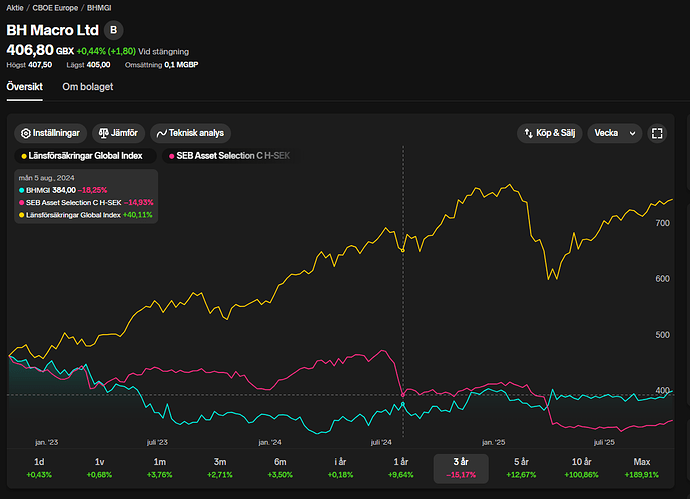The image size is (690, 499).
Task: Click the yellow dot for Länsförsäkringar Global Index
Action: click(24, 156)
